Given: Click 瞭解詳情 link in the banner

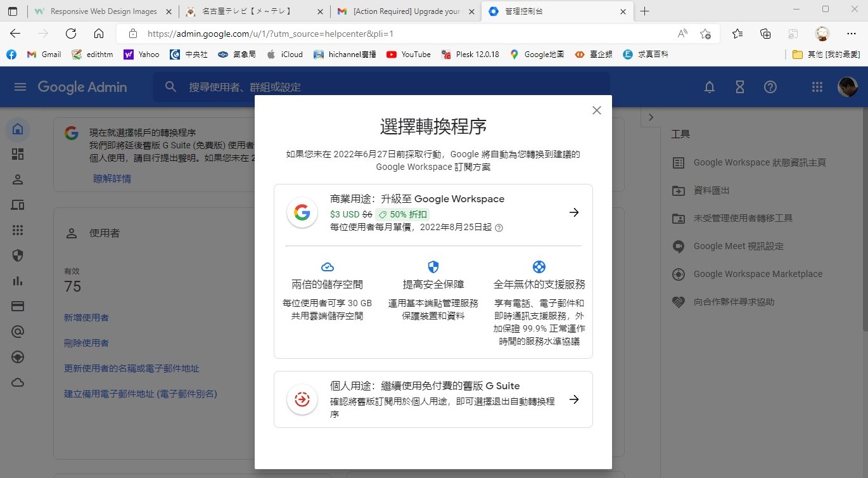Looking at the screenshot, I should pos(112,179).
